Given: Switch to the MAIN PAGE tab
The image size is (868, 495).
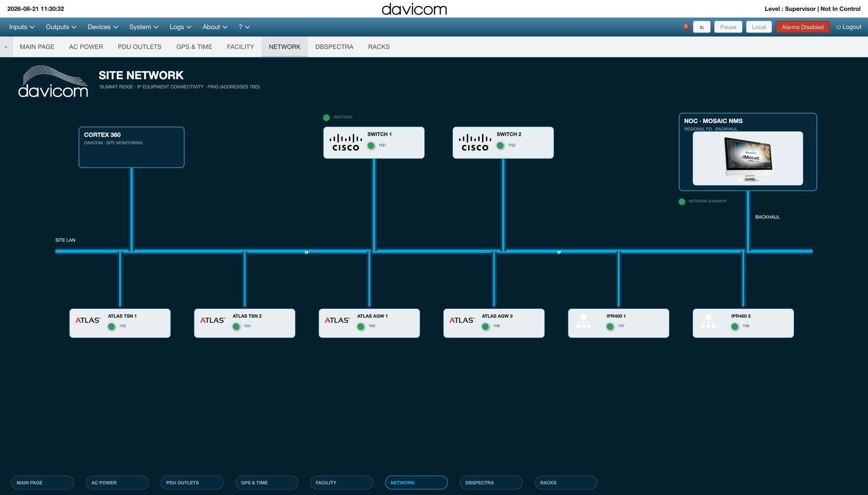Looking at the screenshot, I should 37,47.
